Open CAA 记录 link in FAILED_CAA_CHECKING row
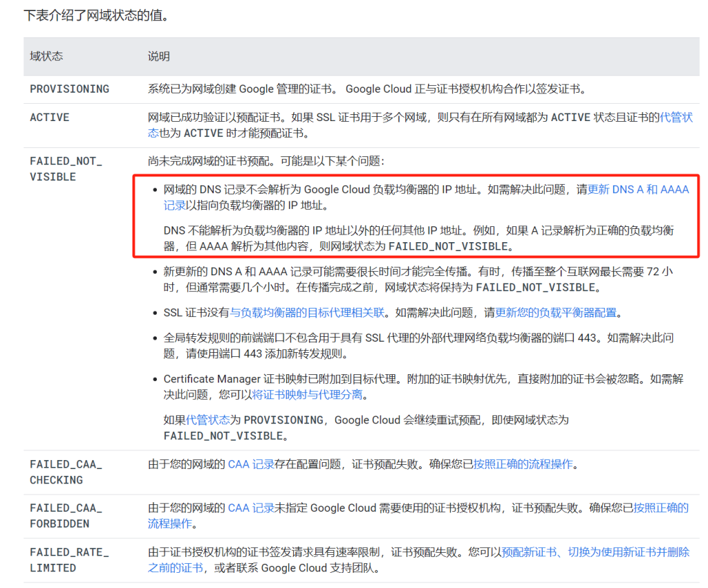The image size is (708, 588). click(252, 464)
